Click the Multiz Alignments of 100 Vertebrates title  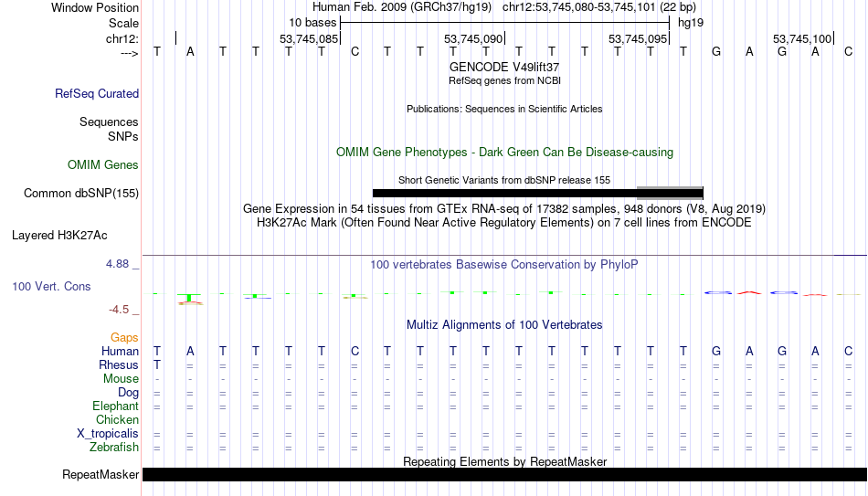(x=504, y=325)
